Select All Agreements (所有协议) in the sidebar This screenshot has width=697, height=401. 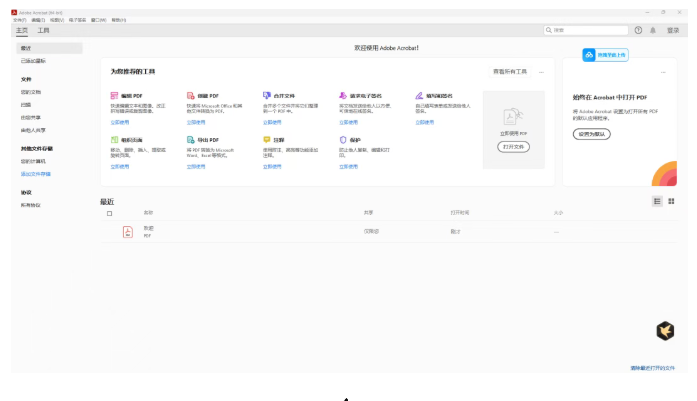point(31,205)
